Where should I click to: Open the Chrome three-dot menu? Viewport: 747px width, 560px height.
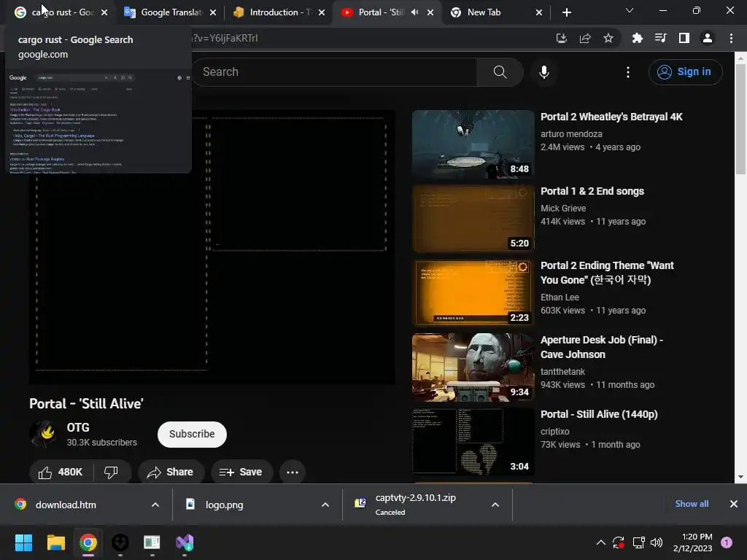pyautogui.click(x=731, y=39)
